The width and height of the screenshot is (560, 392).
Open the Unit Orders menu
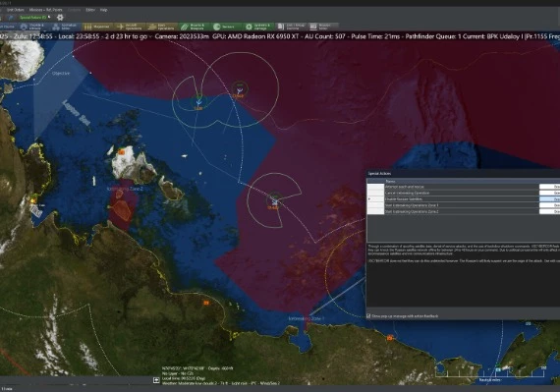coord(15,10)
